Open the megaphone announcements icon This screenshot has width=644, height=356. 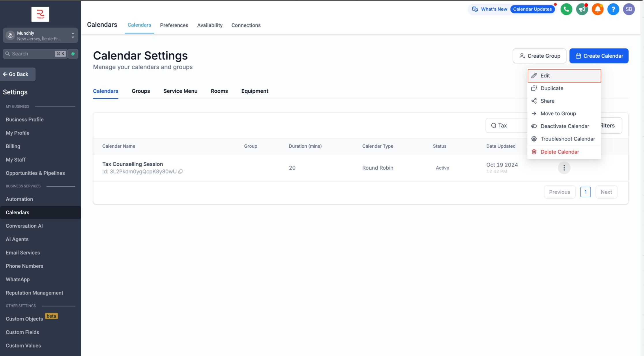tap(582, 9)
